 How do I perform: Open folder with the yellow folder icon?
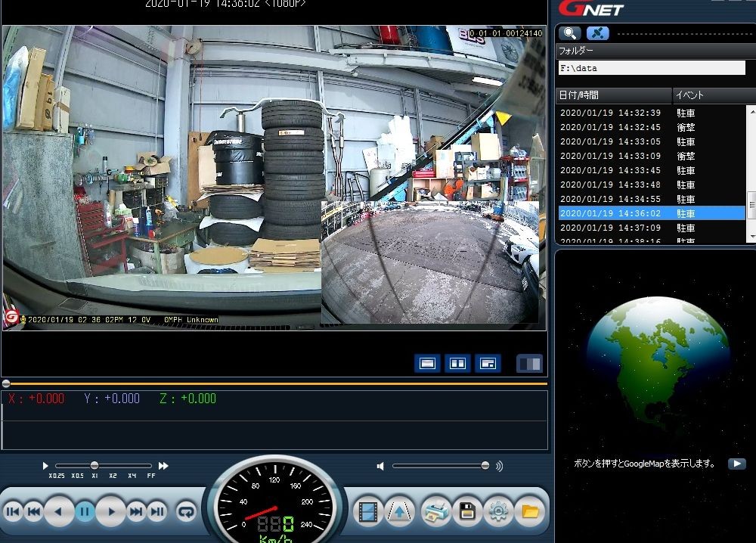pyautogui.click(x=530, y=511)
